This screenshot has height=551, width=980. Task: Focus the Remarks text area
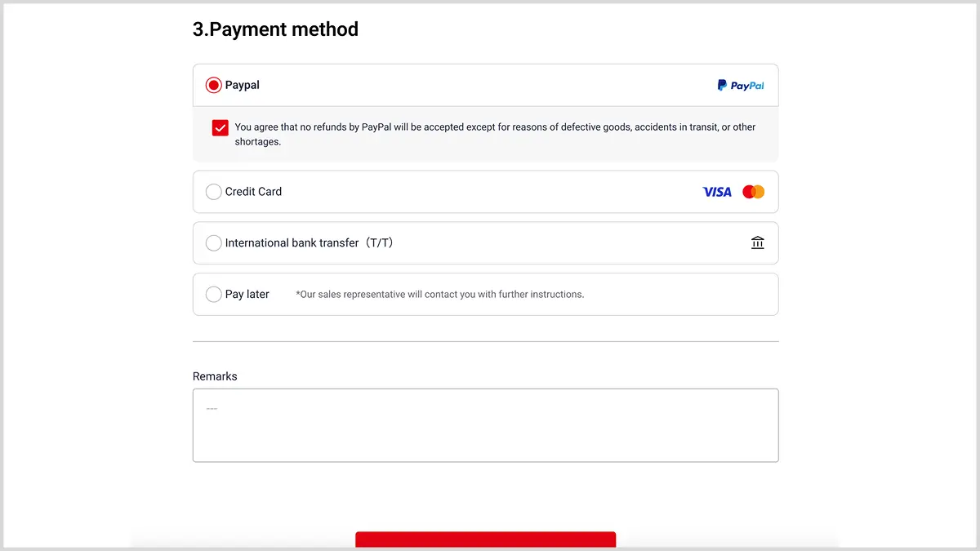[486, 425]
